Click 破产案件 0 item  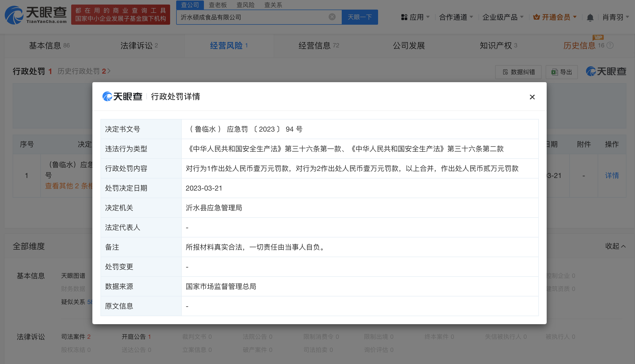(257, 350)
